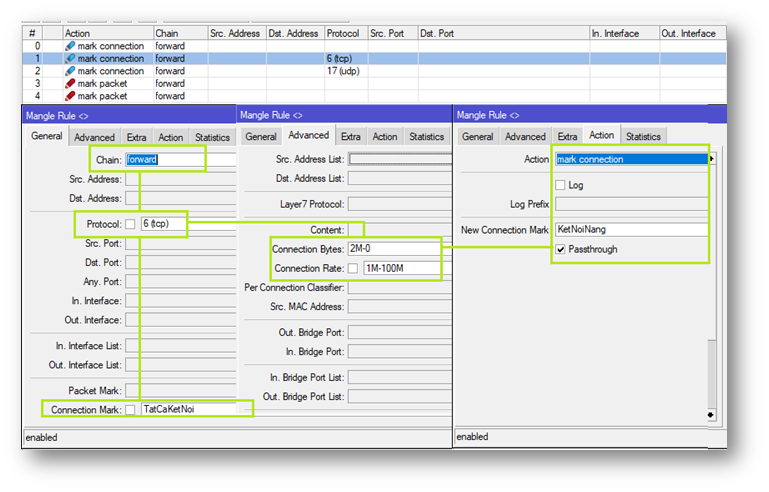Open the Advanced tab in left Mangle Rule
Screen dimensions: 769x492
94,137
